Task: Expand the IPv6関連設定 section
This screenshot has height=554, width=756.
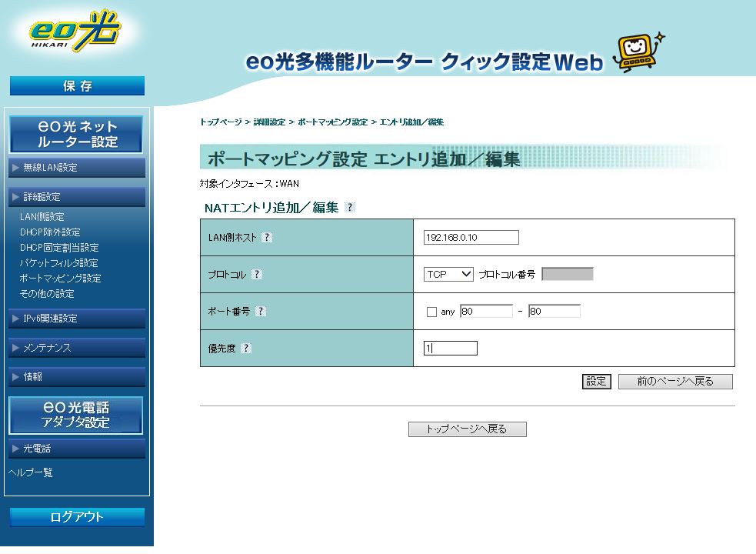Action: [77, 319]
